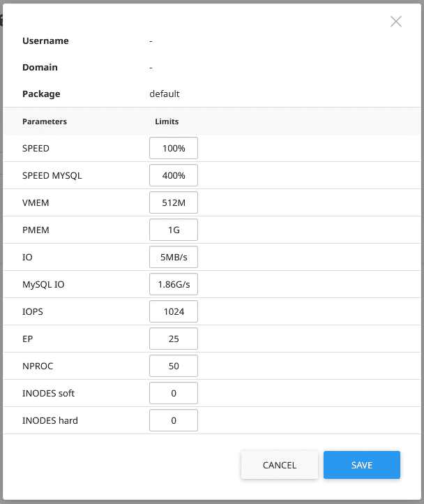Select the VMEM limit box showing 512M
Image resolution: width=424 pixels, height=504 pixels.
point(174,203)
